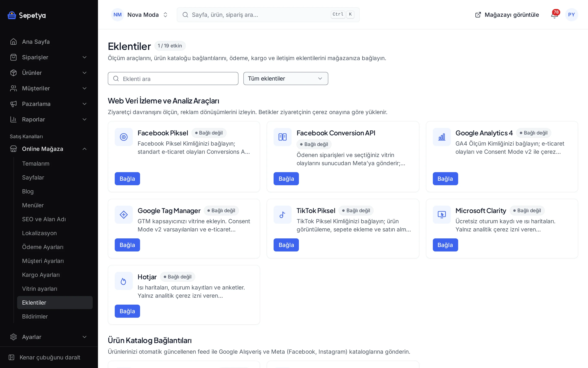Expand the Ayarlar menu chevron
Image resolution: width=588 pixels, height=368 pixels.
coord(85,337)
